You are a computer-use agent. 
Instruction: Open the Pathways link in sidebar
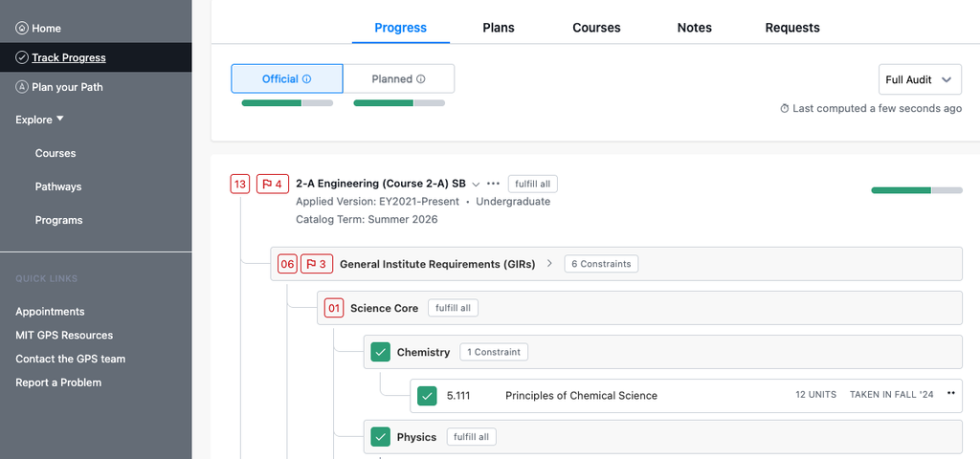[58, 186]
